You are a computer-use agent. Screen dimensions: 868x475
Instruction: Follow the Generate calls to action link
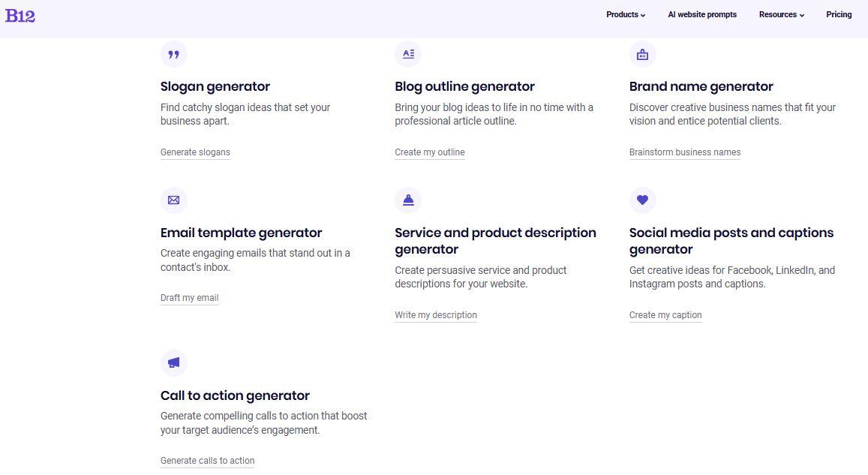tap(208, 461)
